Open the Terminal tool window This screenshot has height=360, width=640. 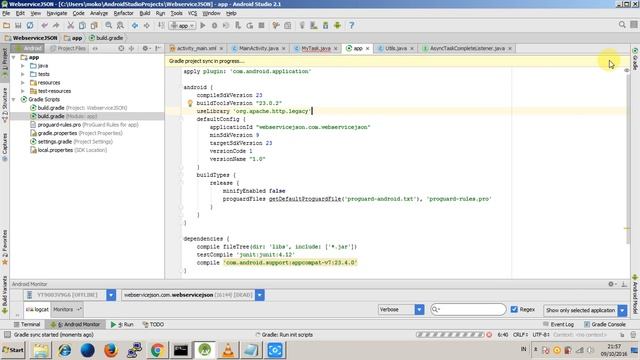27,324
